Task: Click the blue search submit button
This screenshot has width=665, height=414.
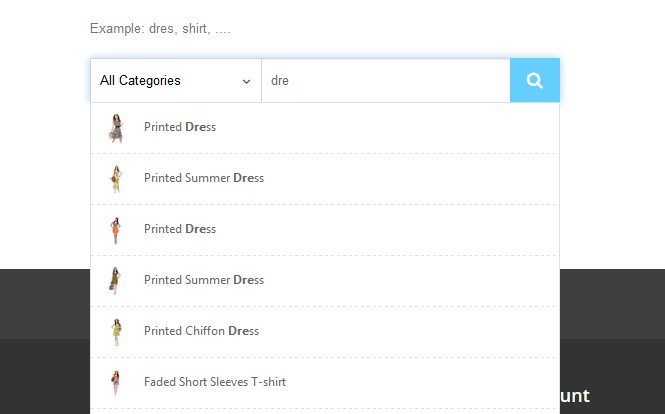Action: (535, 81)
